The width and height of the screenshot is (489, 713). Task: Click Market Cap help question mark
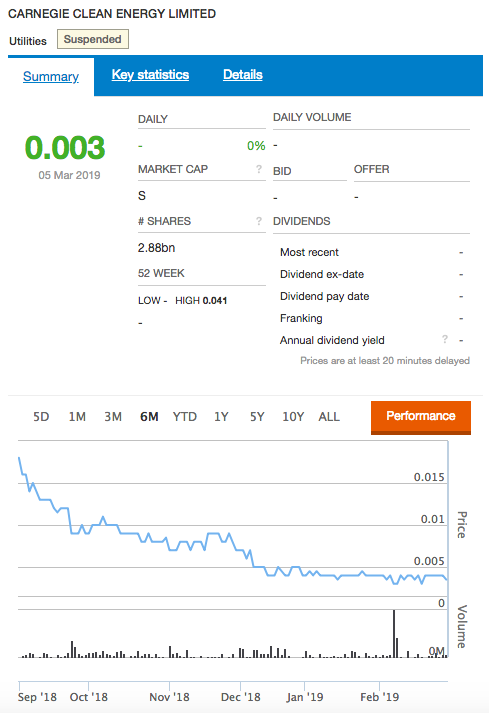coord(259,169)
